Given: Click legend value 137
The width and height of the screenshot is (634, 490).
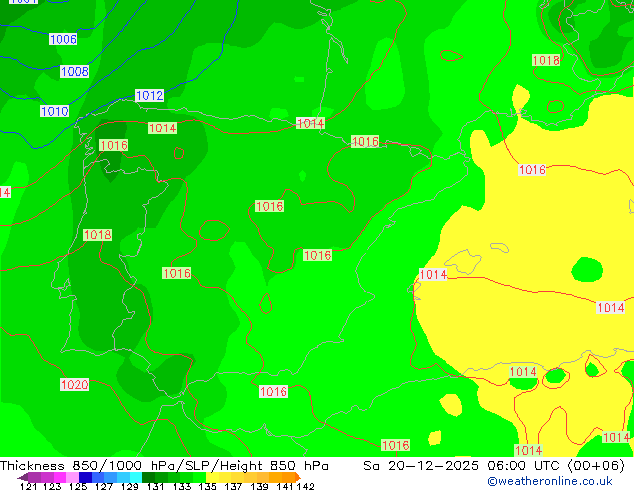Looking at the screenshot, I should click(233, 486).
